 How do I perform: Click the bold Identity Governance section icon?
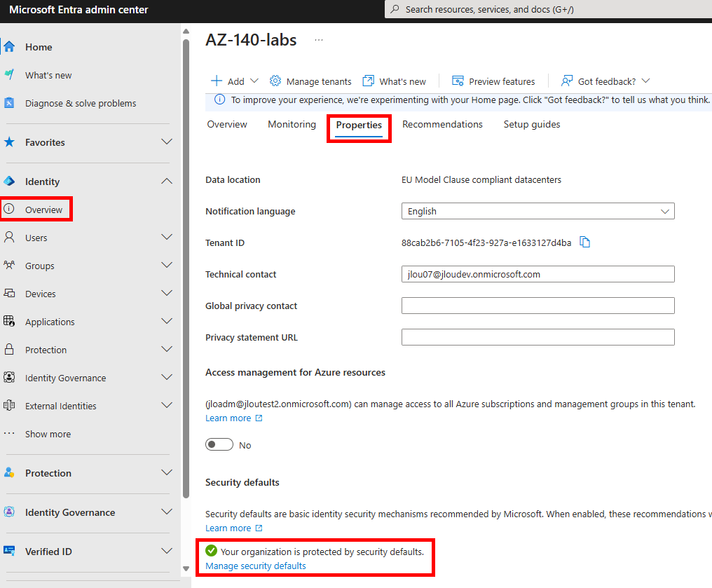10,512
